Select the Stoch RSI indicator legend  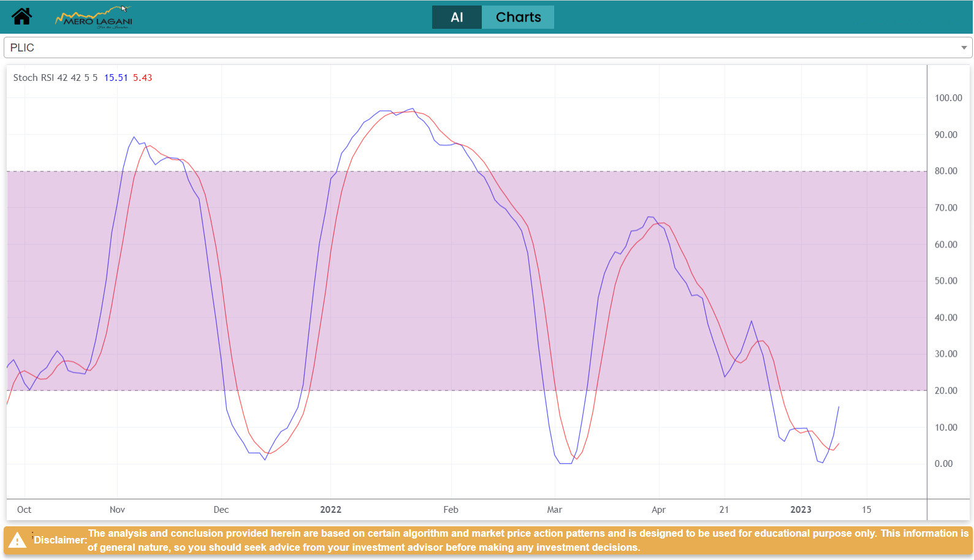point(55,78)
